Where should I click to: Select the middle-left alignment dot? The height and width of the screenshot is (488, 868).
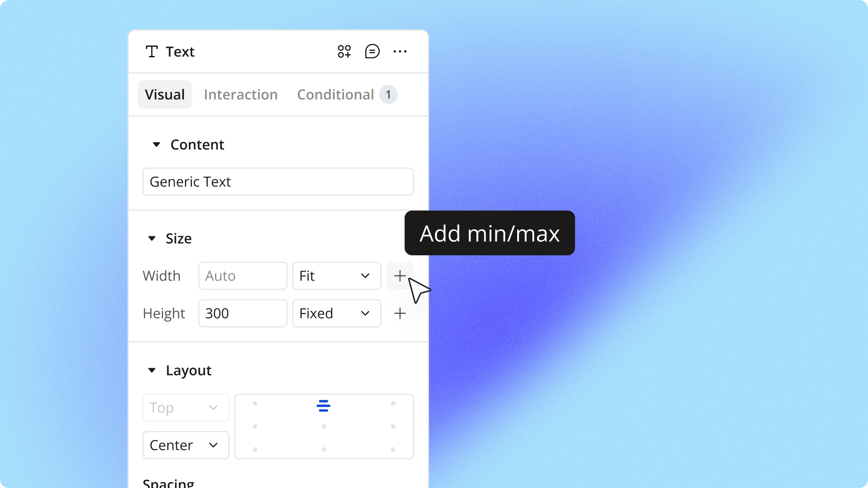coord(255,426)
